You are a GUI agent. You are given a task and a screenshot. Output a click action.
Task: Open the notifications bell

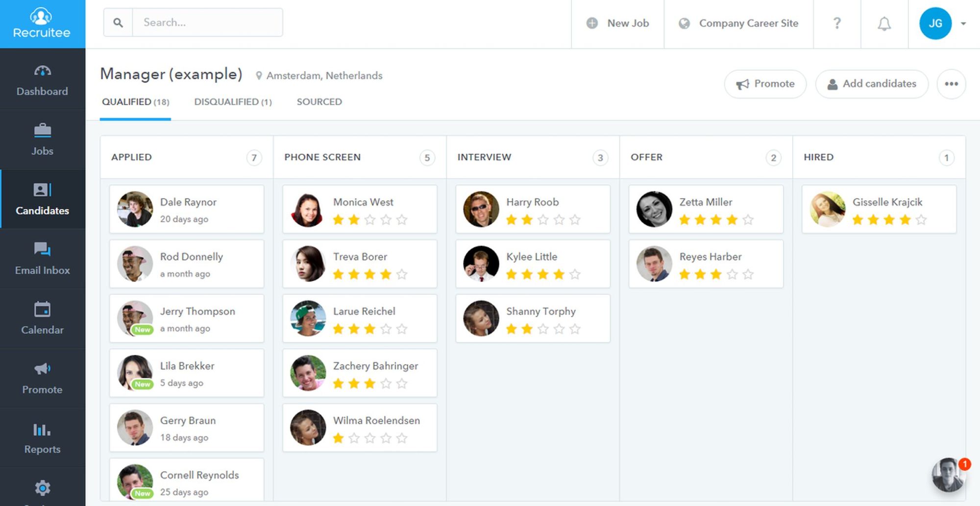coord(884,23)
